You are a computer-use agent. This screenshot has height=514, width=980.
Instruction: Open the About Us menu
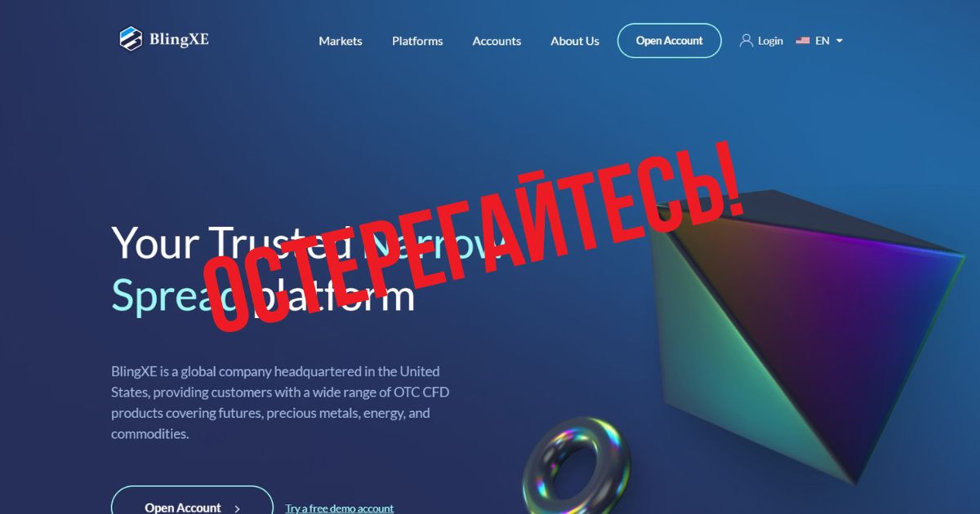coord(575,41)
